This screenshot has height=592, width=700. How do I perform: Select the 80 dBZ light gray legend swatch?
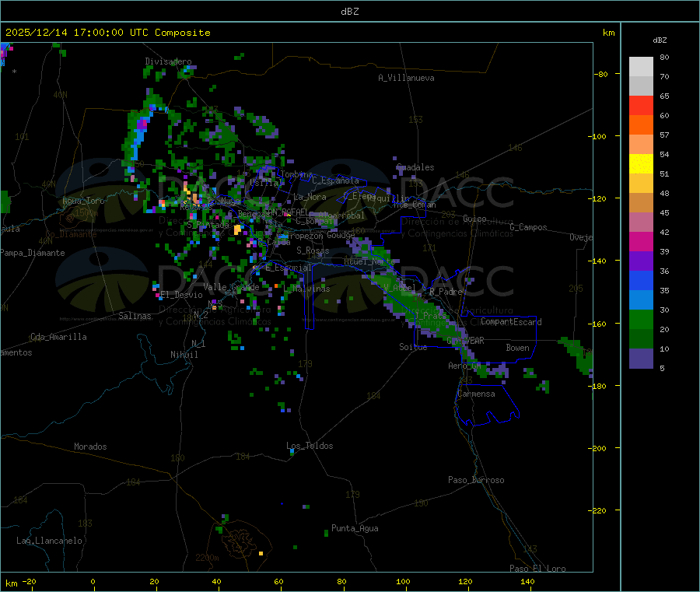[x=641, y=67]
